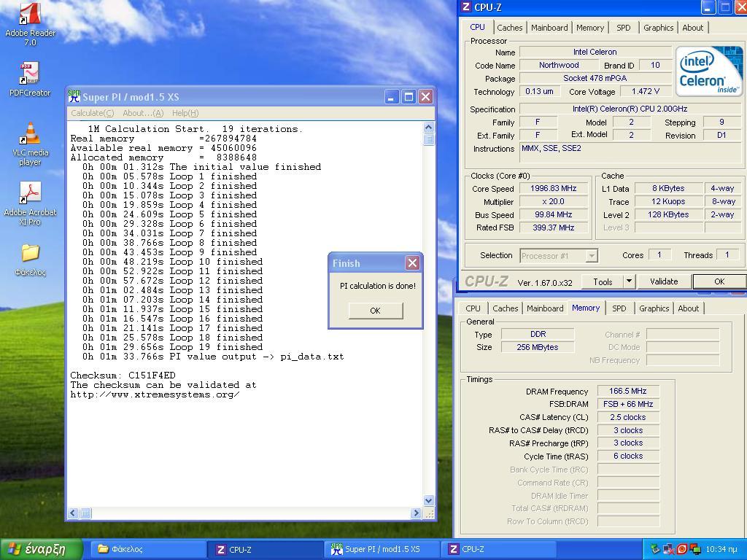Click Super PI scroll right arrow
Image resolution: width=747 pixels, height=560 pixels.
click(416, 513)
